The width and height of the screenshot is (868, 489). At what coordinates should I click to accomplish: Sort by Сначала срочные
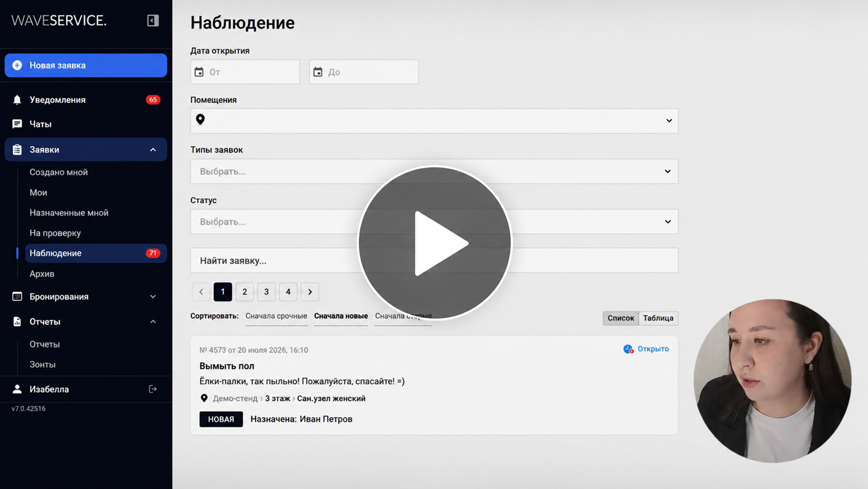point(276,316)
